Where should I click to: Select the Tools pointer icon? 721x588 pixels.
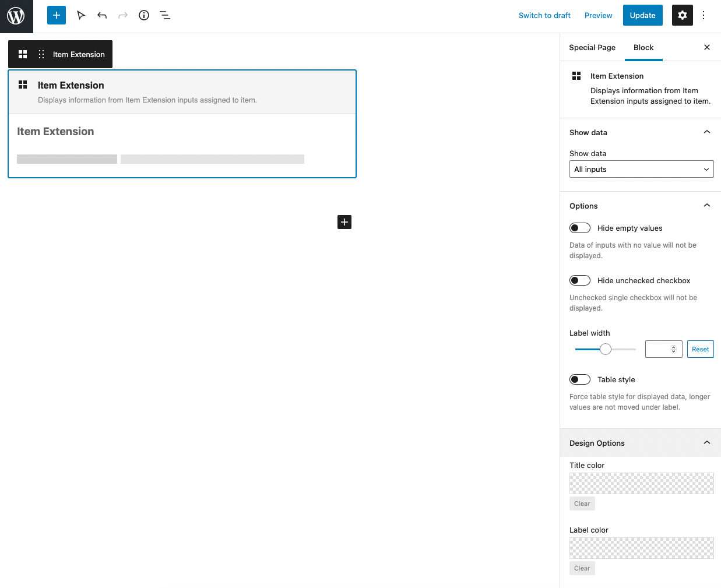(x=81, y=15)
